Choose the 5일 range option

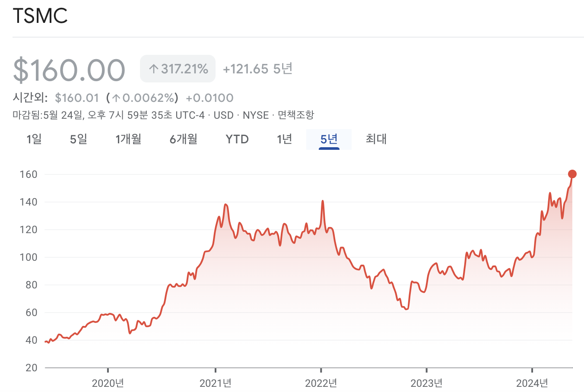point(78,139)
